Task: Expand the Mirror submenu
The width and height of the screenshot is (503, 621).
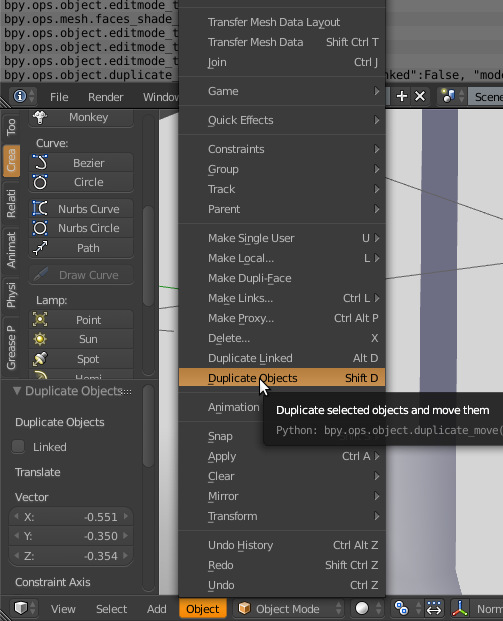Action: (282, 496)
